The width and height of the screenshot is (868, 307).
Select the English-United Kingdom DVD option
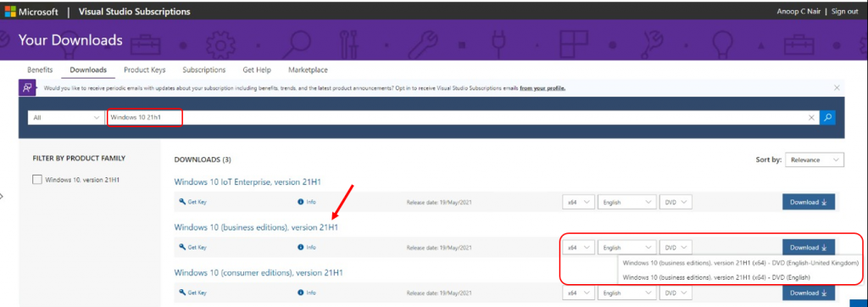[741, 263]
